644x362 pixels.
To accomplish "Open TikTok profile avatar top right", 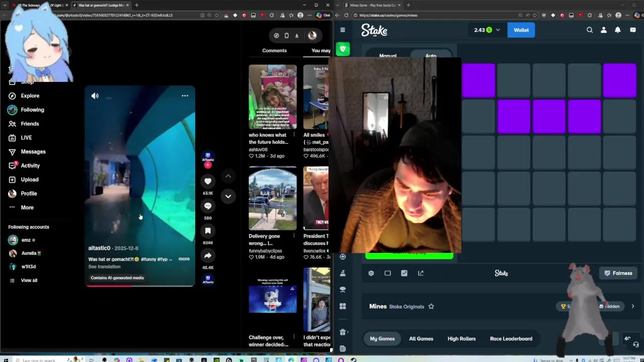I will (x=312, y=35).
